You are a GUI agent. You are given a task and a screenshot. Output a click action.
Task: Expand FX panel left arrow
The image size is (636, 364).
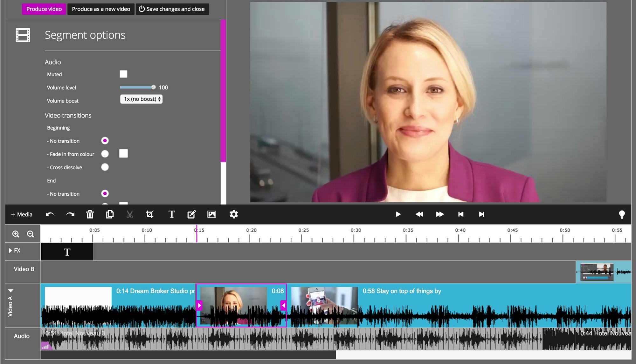pyautogui.click(x=9, y=250)
